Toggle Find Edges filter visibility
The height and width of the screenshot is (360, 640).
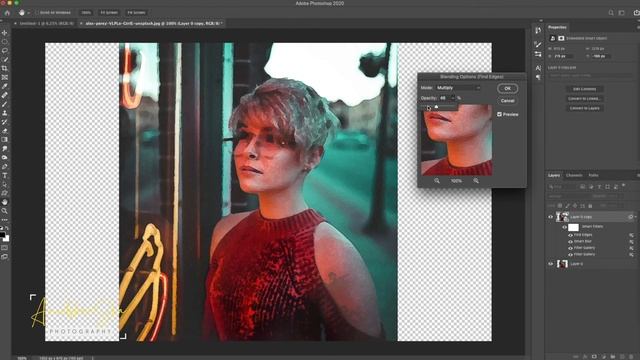[x=570, y=235]
